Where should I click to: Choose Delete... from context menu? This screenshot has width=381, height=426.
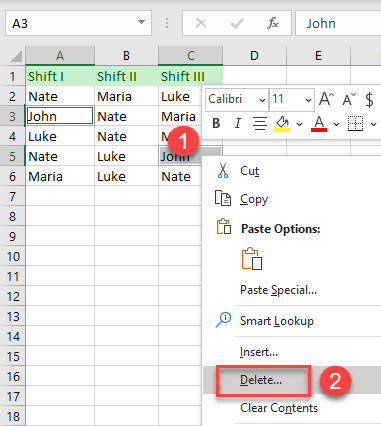[261, 380]
